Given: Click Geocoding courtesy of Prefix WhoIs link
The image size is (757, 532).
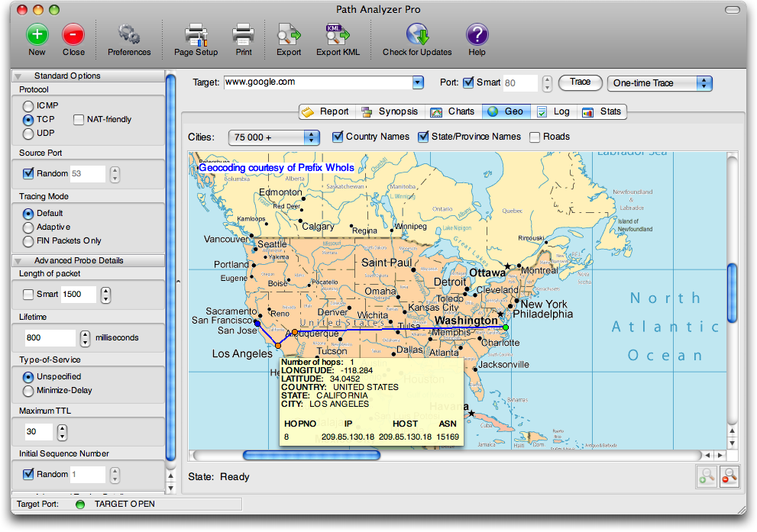Looking at the screenshot, I should pyautogui.click(x=277, y=168).
